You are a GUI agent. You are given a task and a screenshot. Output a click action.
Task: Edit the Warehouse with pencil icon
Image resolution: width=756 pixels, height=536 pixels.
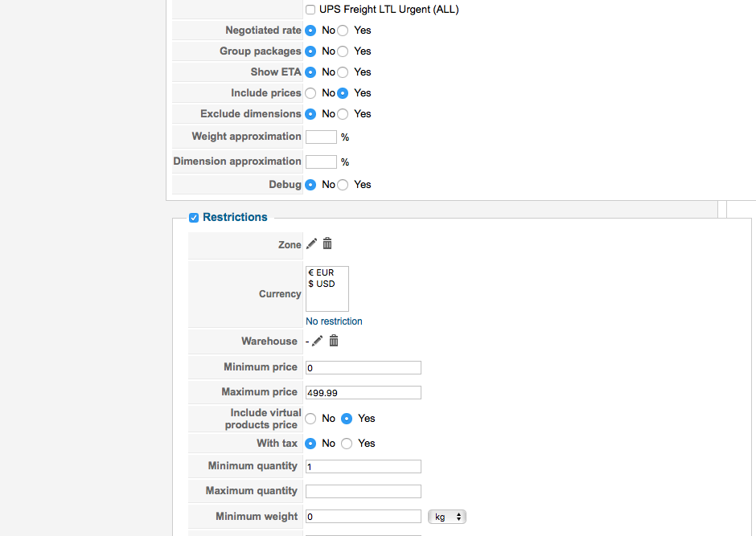(x=318, y=341)
